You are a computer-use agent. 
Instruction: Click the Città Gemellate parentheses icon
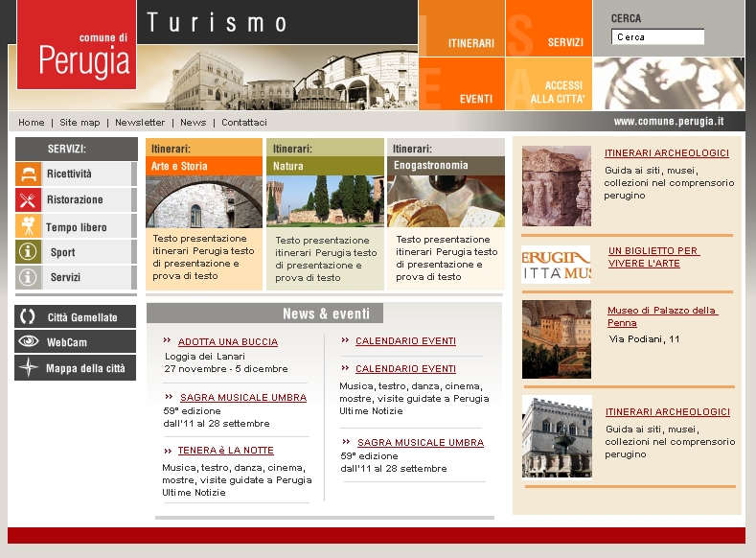coord(28,316)
